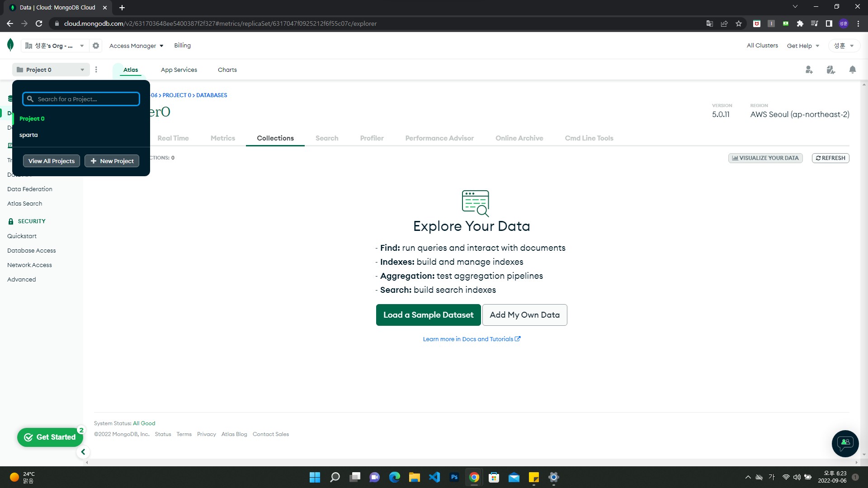The image size is (868, 488).
Task: Open the project activity feed icon
Action: [x=830, y=70]
